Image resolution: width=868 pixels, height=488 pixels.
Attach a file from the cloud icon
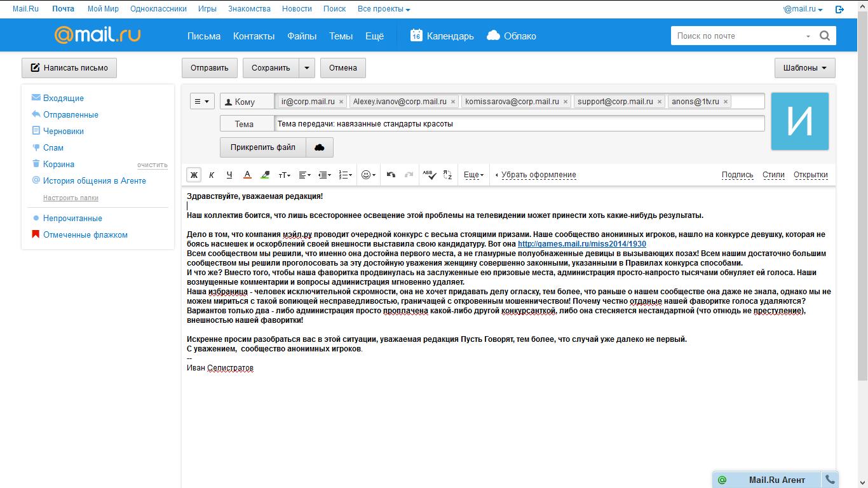pos(320,147)
